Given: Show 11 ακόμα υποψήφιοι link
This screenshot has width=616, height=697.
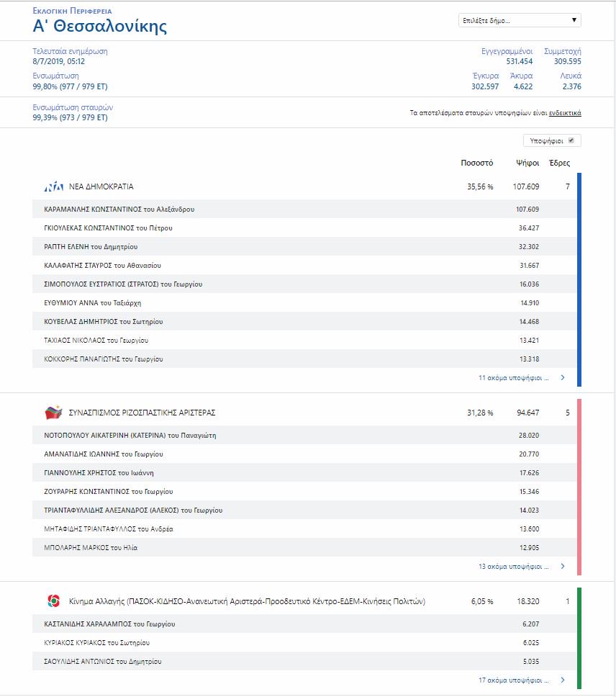Looking at the screenshot, I should pyautogui.click(x=513, y=378).
